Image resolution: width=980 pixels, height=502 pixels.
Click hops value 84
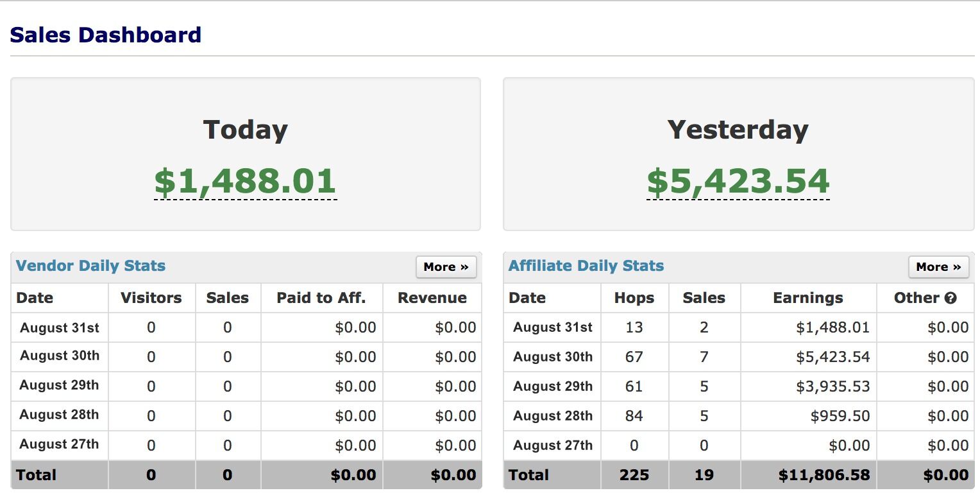pyautogui.click(x=634, y=416)
